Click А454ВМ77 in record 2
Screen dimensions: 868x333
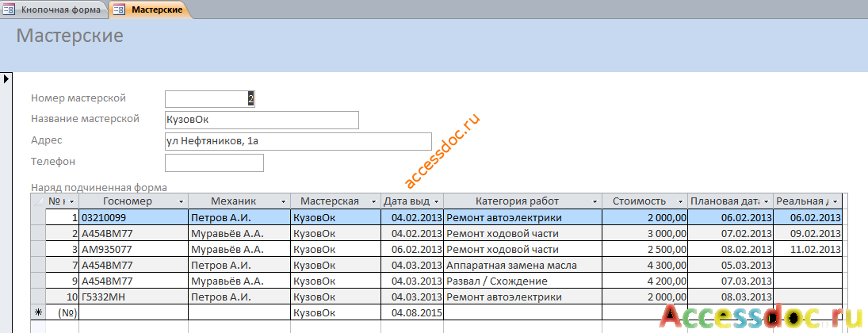pos(133,233)
